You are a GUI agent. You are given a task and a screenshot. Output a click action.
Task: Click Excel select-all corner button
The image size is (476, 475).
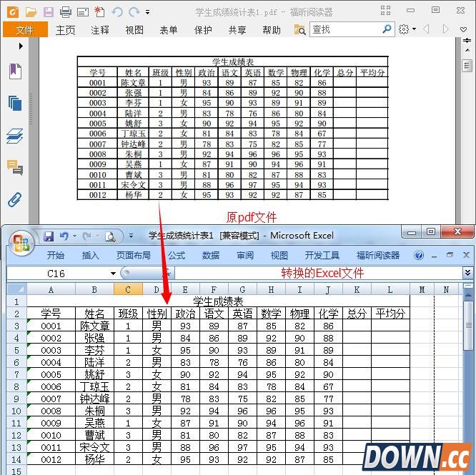(x=17, y=289)
